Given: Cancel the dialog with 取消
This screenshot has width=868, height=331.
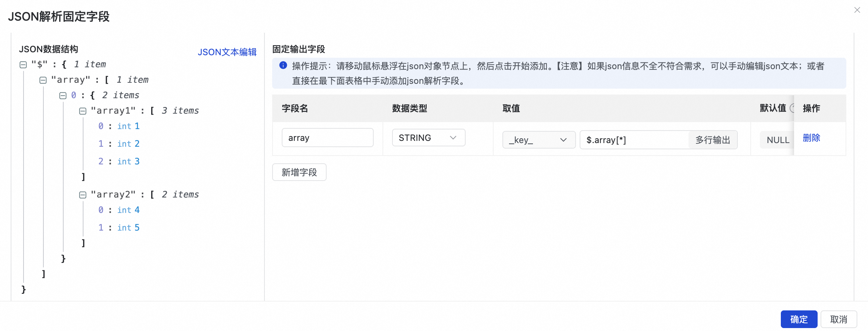Looking at the screenshot, I should [x=839, y=319].
